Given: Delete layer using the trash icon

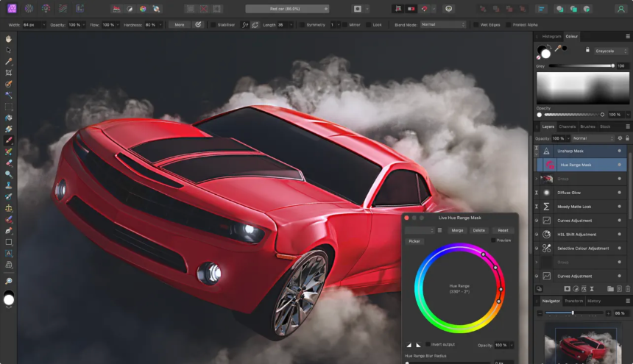Looking at the screenshot, I should coord(627,288).
